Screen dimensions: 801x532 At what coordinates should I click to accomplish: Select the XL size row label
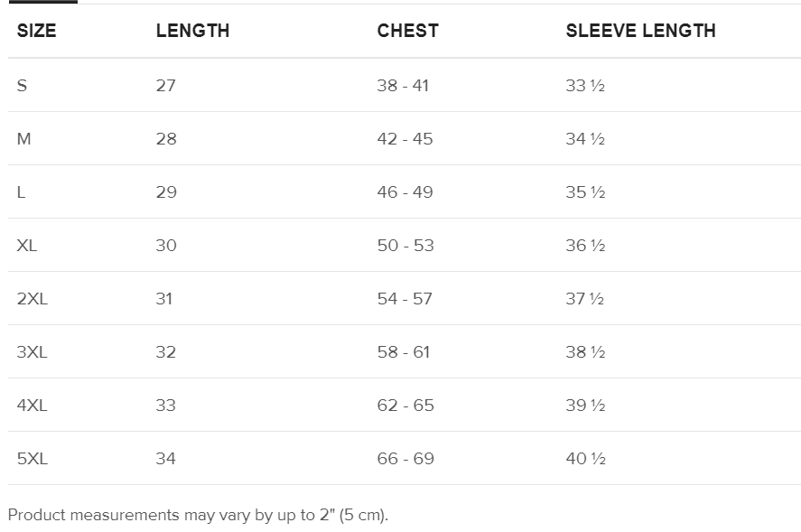pyautogui.click(x=27, y=246)
